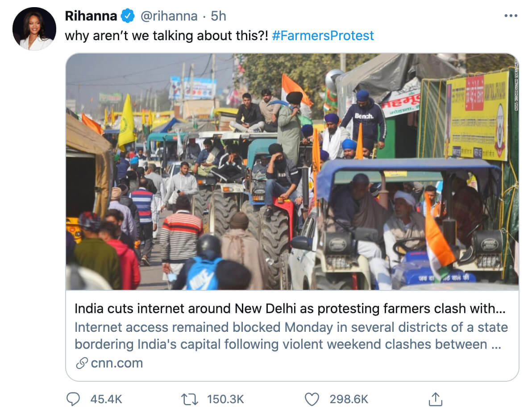This screenshot has height=413, width=532.
Task: Click the 150.3K retweets count
Action: coord(225,399)
